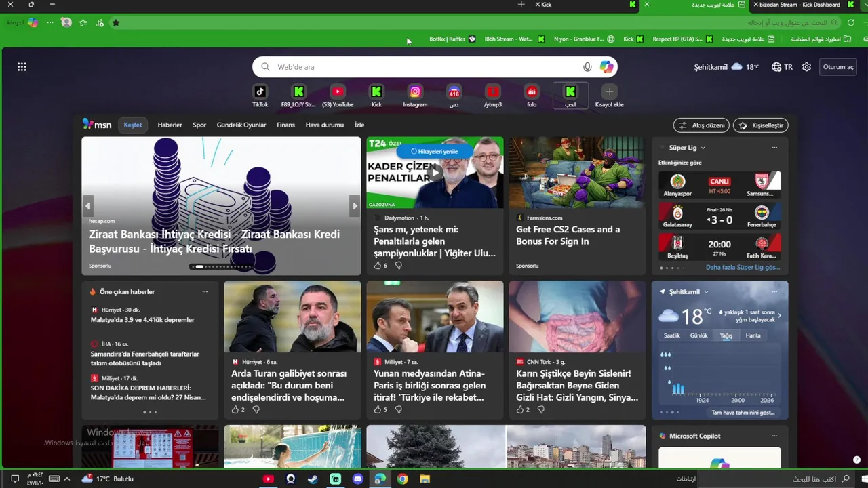The width and height of the screenshot is (868, 488).
Task: Open the BotRix | Raffles bookmark
Action: point(452,39)
